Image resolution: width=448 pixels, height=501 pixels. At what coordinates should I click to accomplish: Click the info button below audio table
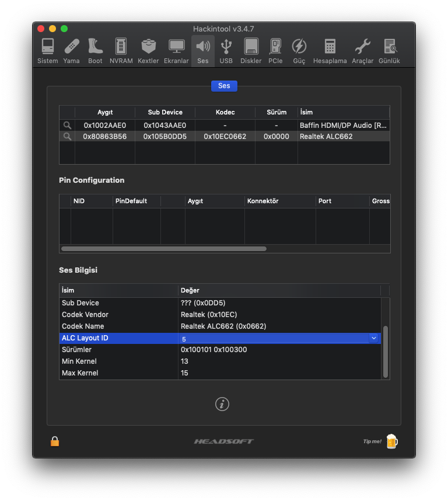[222, 404]
